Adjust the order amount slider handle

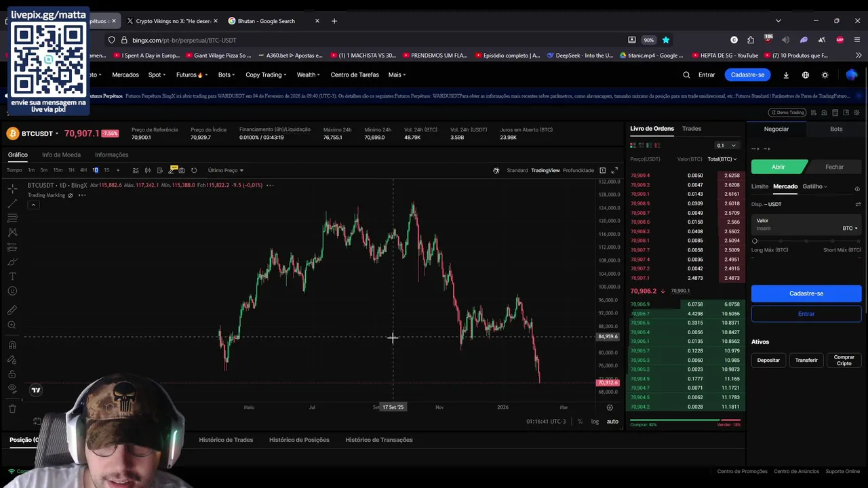click(755, 241)
